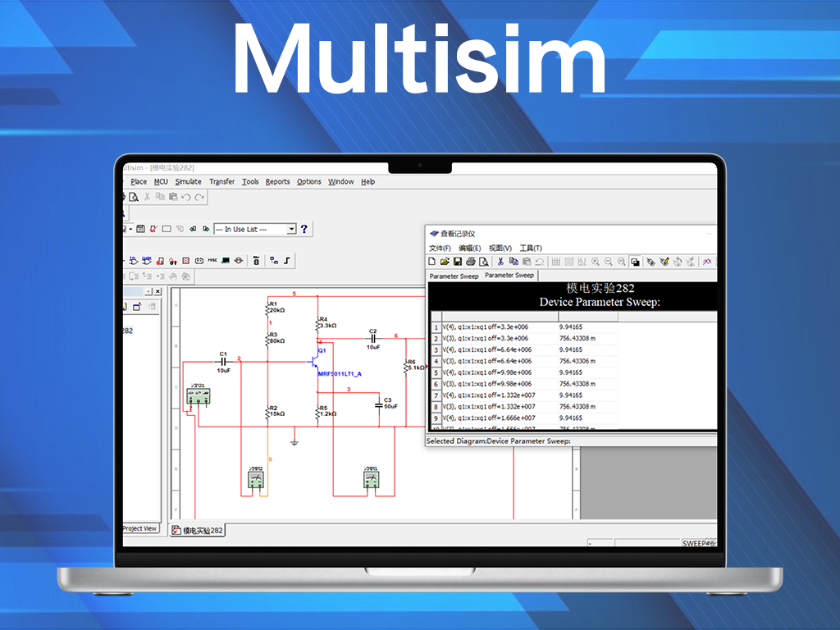Save the grapher data with the floppy icon
The width and height of the screenshot is (840, 630).
458,262
